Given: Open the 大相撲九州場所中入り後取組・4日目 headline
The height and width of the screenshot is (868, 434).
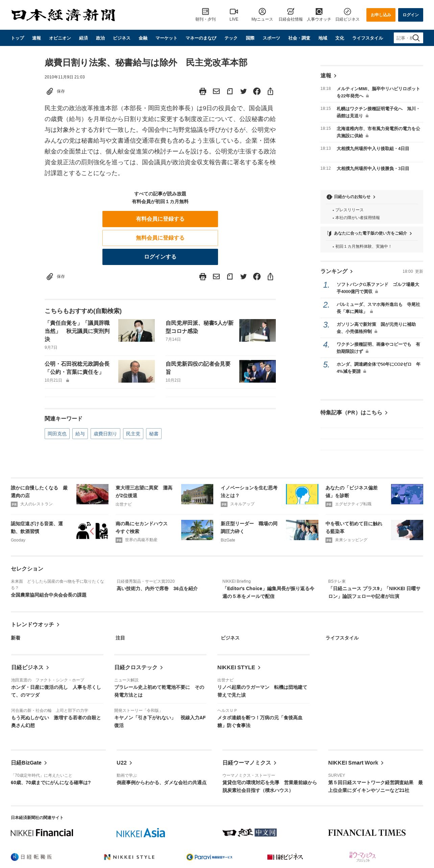Looking at the screenshot, I should [373, 149].
